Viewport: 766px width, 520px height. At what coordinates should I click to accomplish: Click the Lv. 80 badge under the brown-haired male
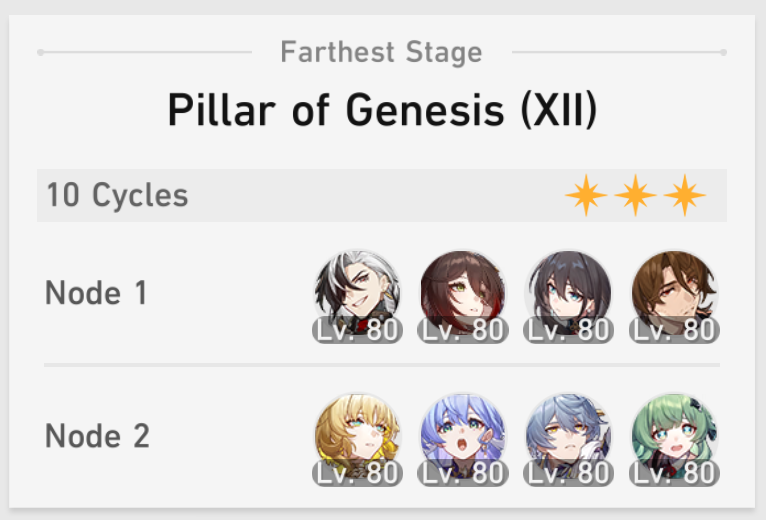(x=674, y=330)
